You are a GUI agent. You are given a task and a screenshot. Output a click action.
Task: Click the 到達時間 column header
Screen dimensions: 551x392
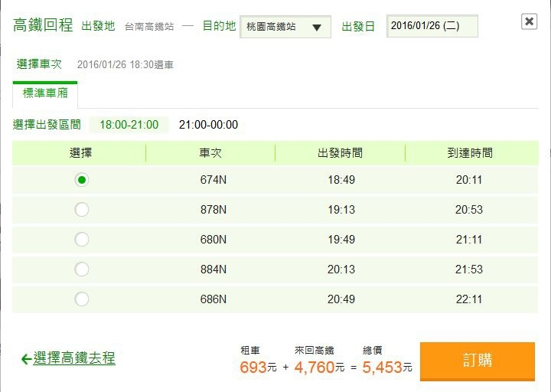[469, 153]
